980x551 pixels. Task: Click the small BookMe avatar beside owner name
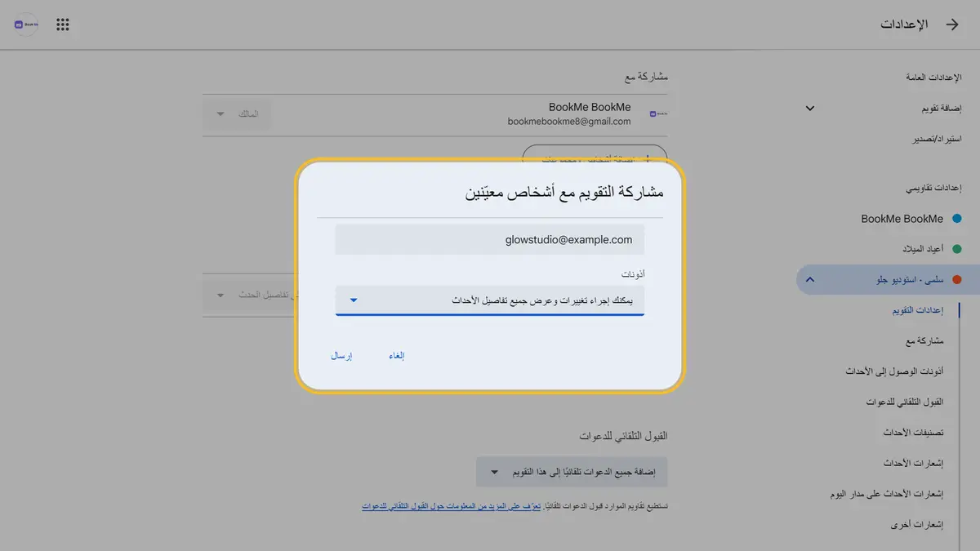[x=658, y=114]
